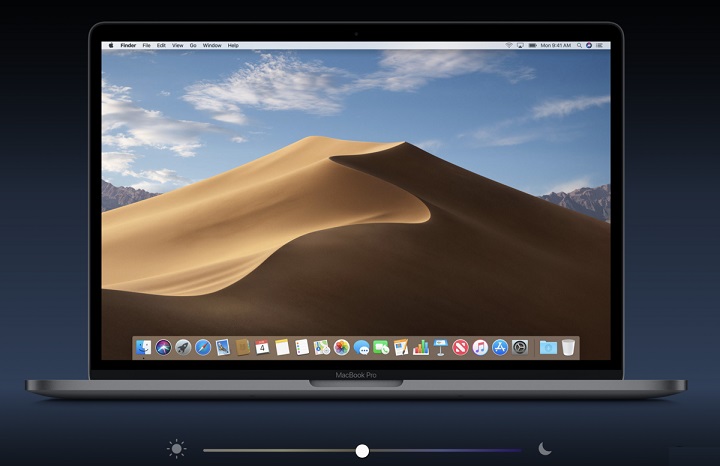Click the clock showing Mon 9:41 AM

pyautogui.click(x=556, y=46)
